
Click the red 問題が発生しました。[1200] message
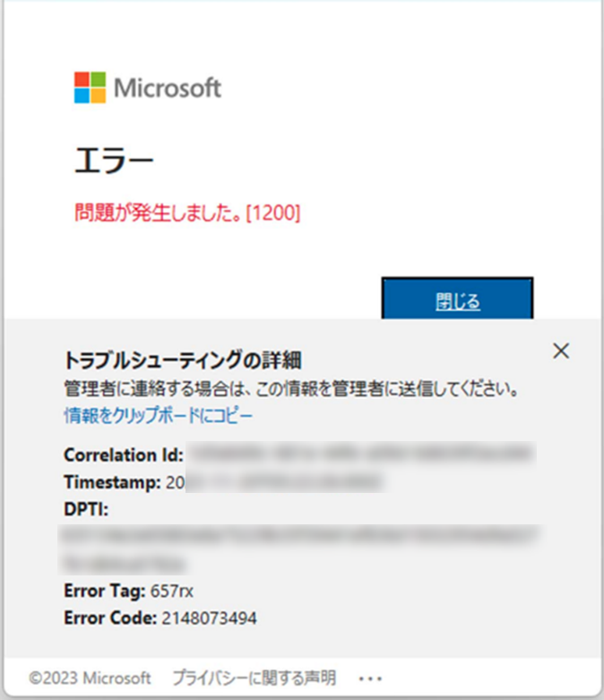pos(187,212)
